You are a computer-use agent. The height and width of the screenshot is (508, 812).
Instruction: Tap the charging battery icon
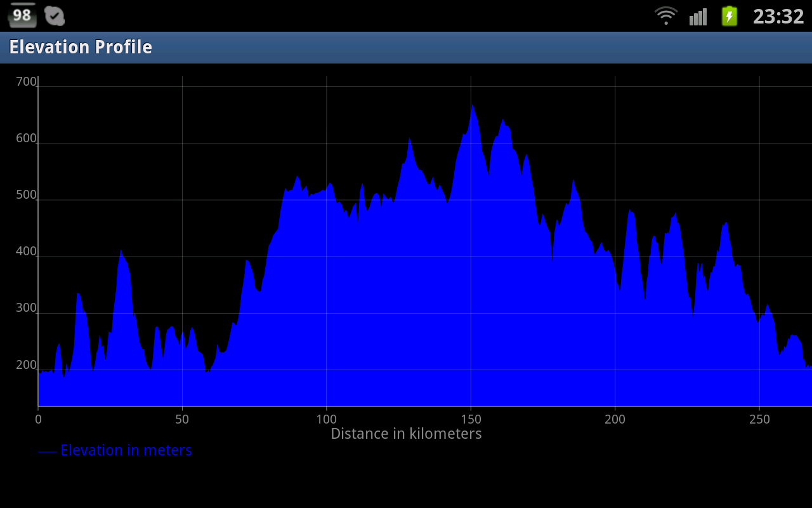tap(730, 16)
